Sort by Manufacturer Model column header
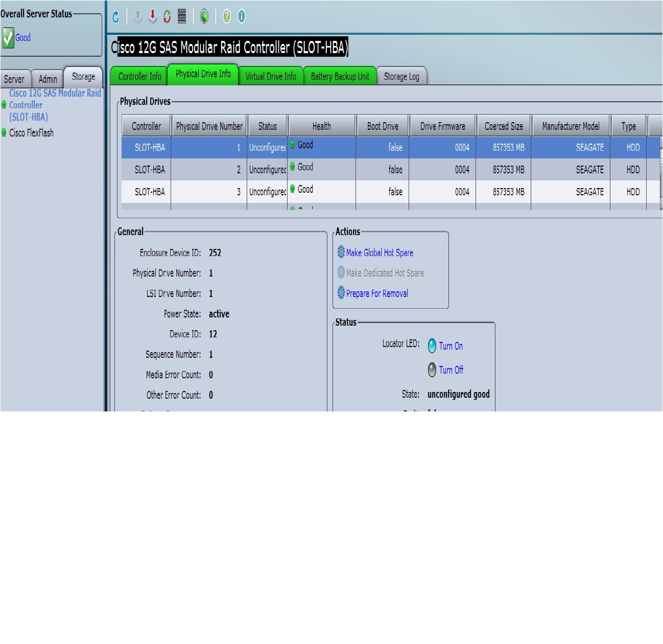The height and width of the screenshot is (644, 663). [x=571, y=126]
